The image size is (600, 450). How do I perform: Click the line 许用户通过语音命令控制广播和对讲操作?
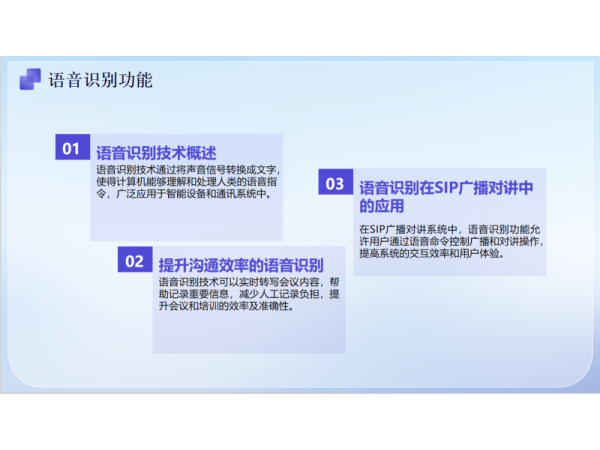click(x=448, y=241)
